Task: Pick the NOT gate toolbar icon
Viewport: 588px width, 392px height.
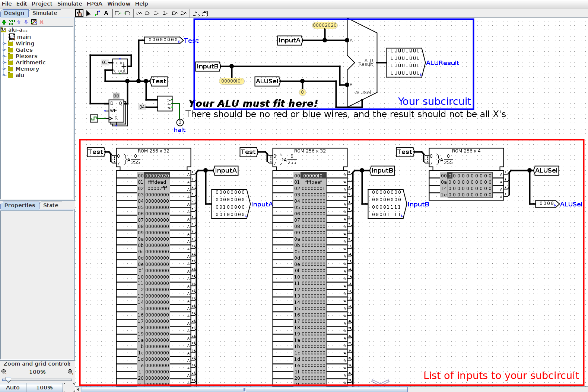Action: click(x=139, y=13)
